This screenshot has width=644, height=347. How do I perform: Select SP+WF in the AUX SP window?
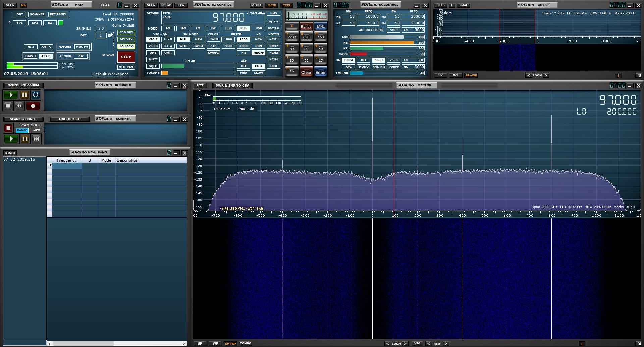(471, 75)
